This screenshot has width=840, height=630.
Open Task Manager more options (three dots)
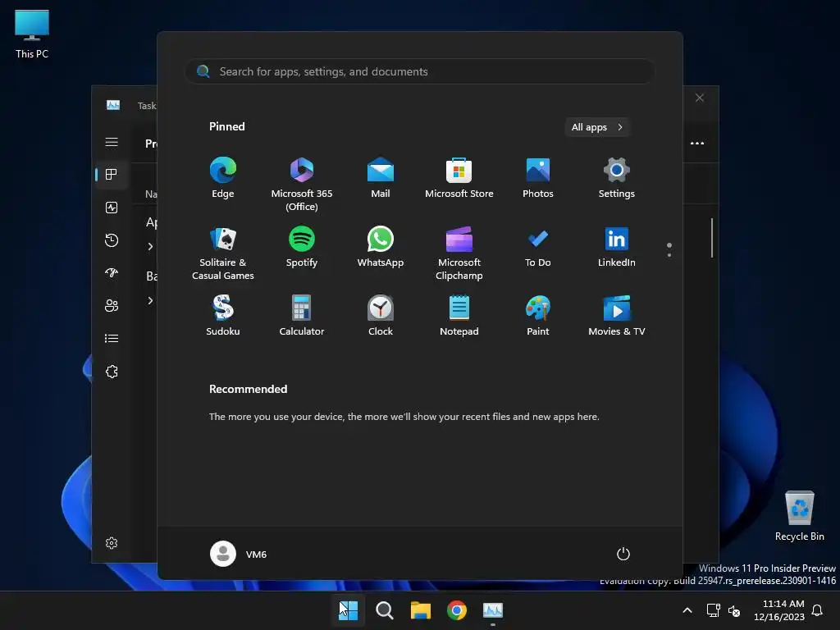point(697,143)
